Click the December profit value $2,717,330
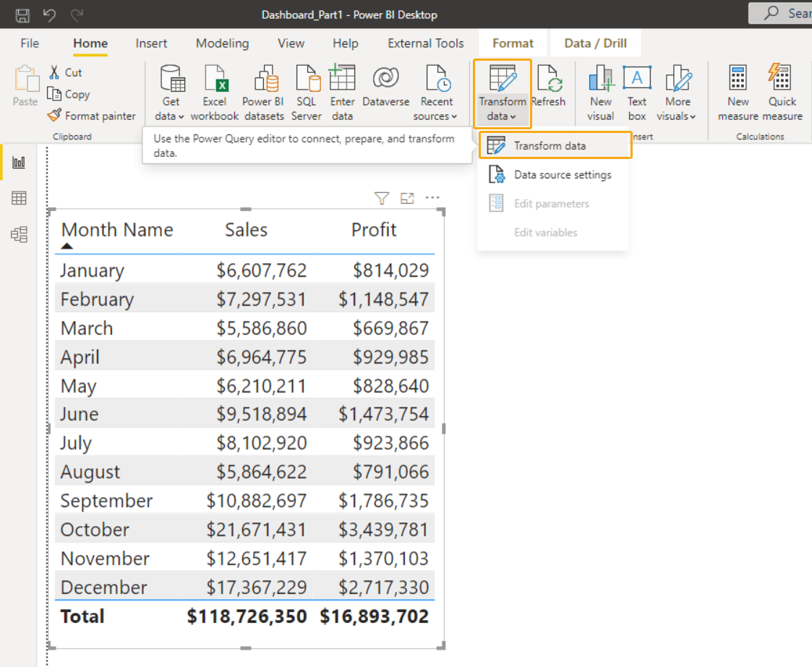 point(384,588)
